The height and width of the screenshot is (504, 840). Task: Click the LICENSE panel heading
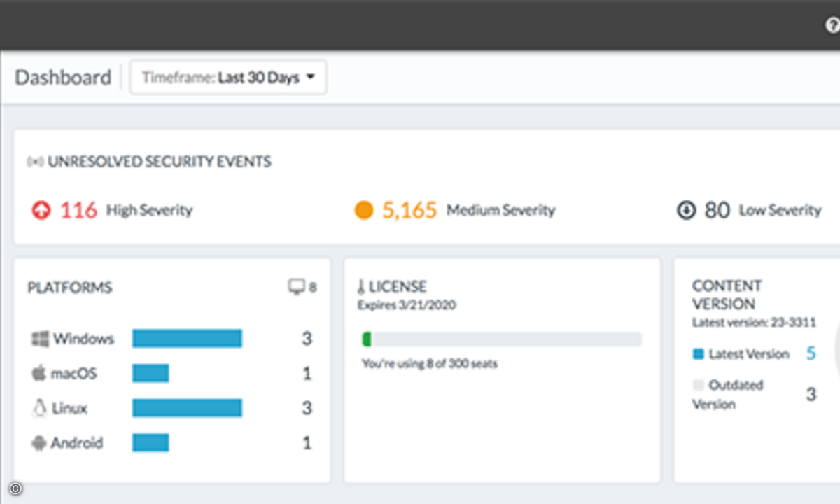coord(398,286)
